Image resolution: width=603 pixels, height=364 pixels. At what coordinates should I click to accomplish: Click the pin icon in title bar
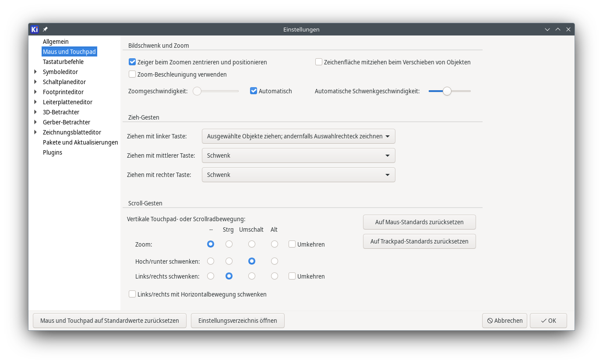(x=45, y=29)
